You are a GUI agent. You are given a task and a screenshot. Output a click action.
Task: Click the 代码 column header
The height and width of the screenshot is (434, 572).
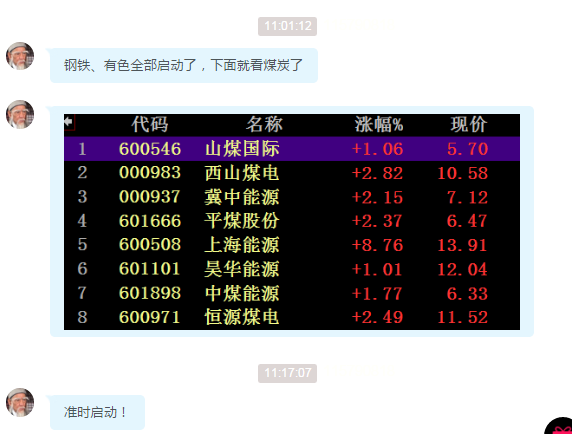point(150,124)
